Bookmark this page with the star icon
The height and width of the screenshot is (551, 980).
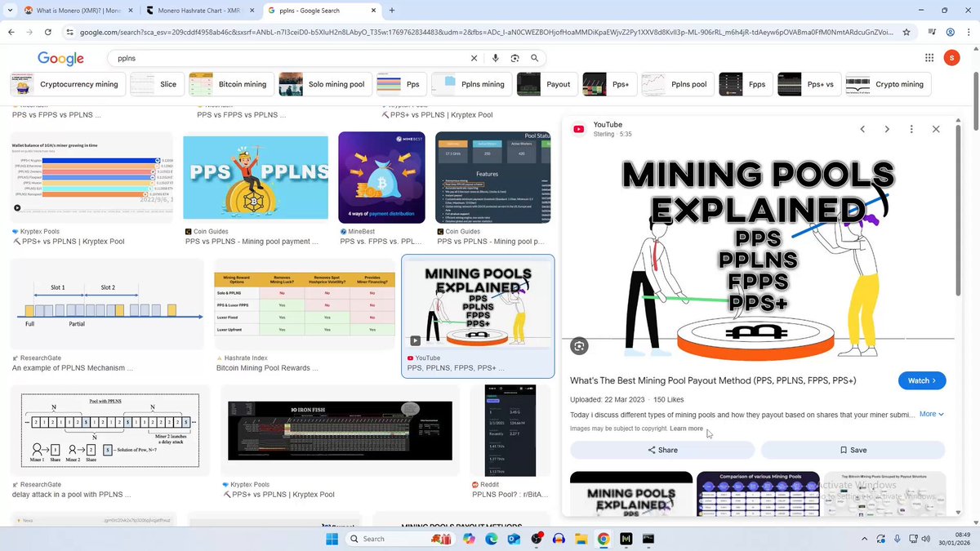point(906,32)
